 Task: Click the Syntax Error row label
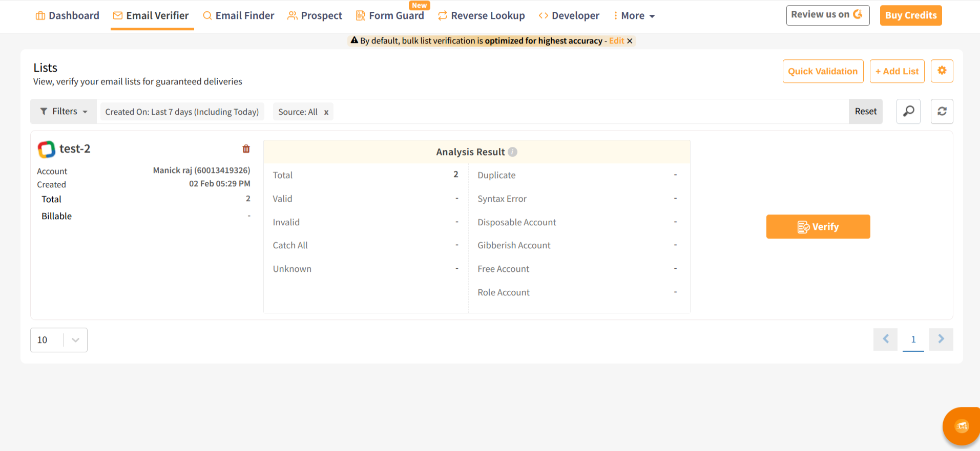pyautogui.click(x=502, y=199)
